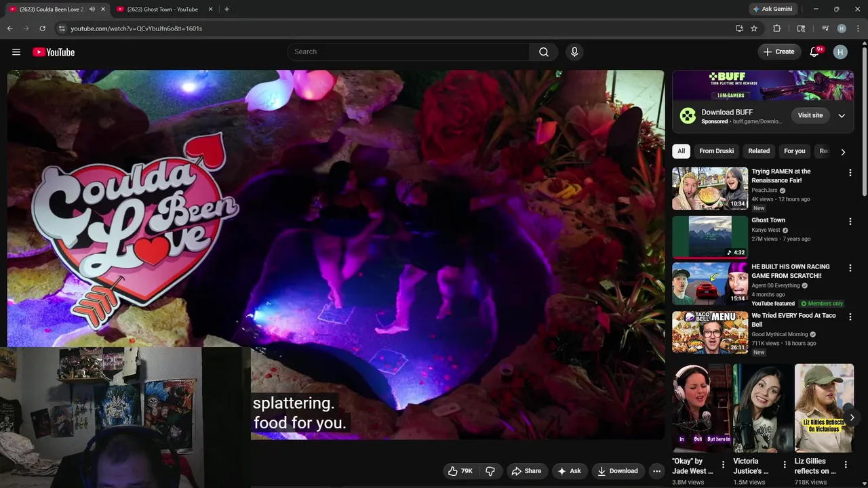Dislike the video with thumbs down
Viewport: 868px width, 488px height.
(x=490, y=471)
